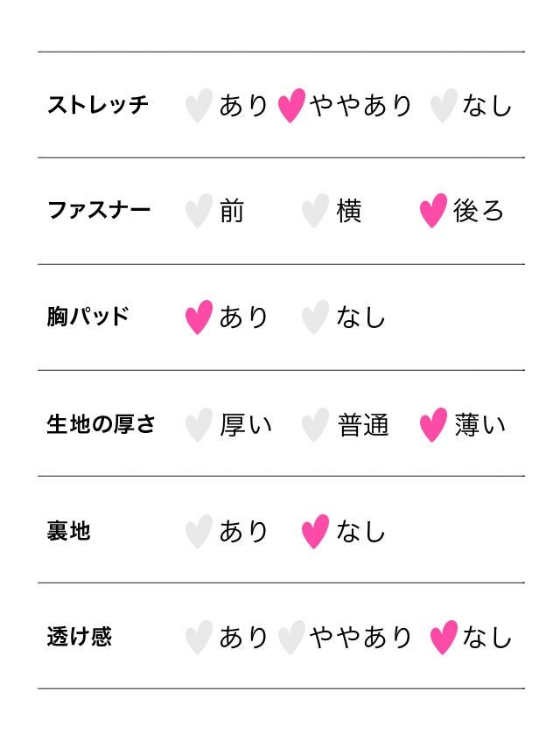Select the gray heart for 透け感 ややあり
Image resolution: width=560 pixels, height=747 pixels.
point(291,638)
